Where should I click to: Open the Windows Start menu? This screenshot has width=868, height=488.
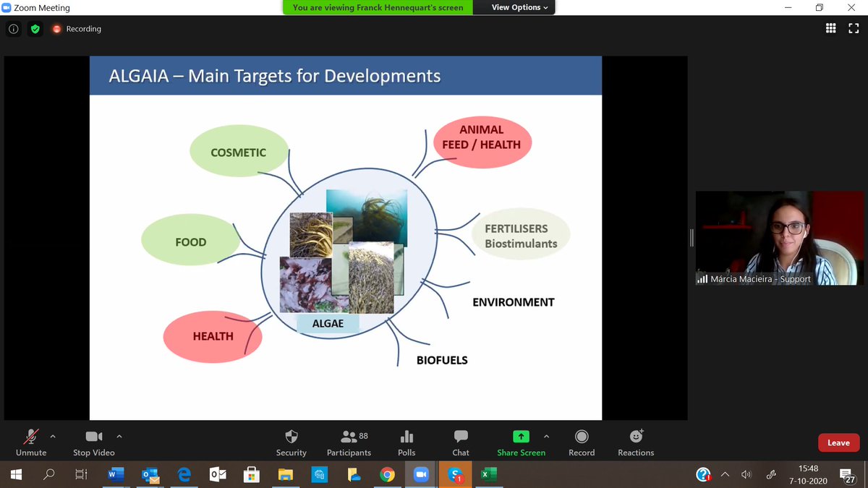click(x=14, y=474)
